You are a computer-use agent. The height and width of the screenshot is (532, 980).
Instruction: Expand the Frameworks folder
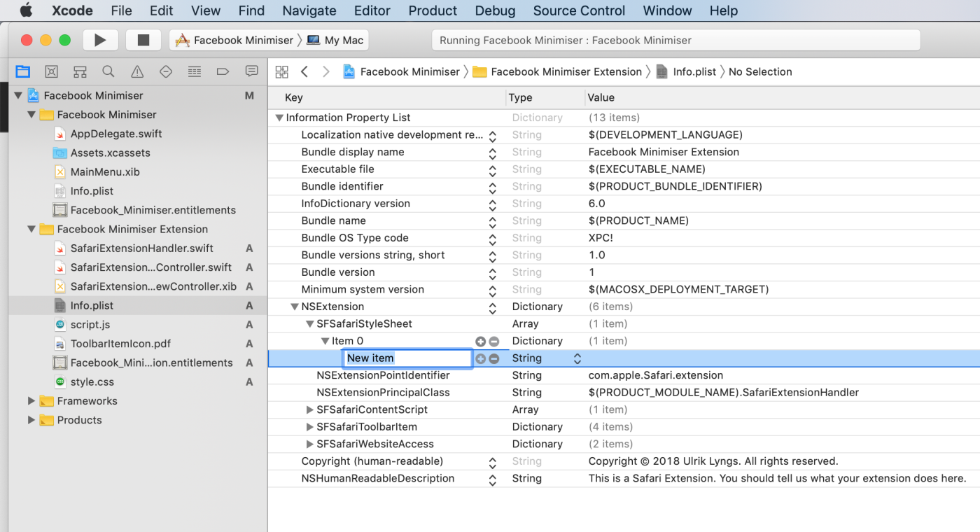(31, 401)
